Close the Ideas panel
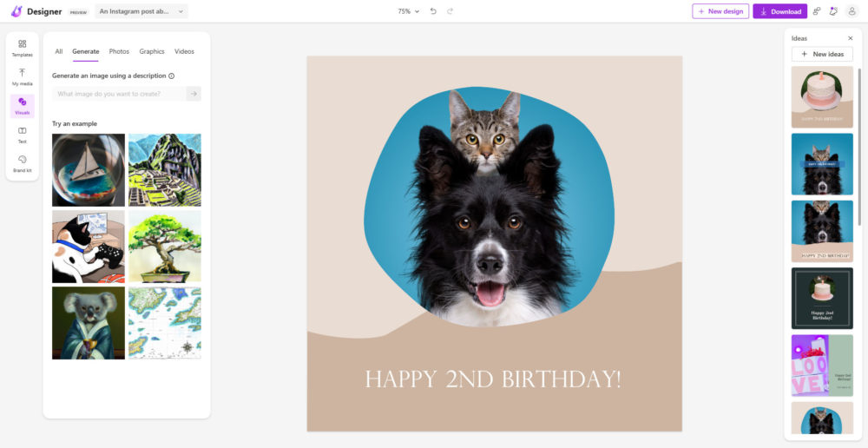Screen dimensions: 868x448 point(851,38)
